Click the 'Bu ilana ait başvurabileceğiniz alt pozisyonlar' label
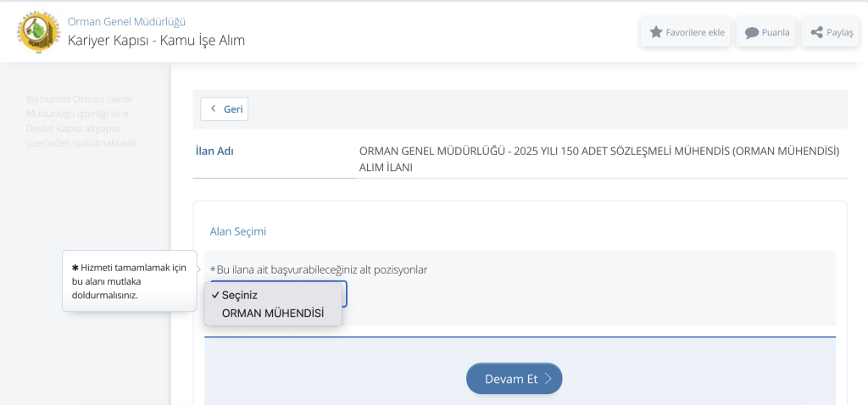The height and width of the screenshot is (405, 868). [320, 269]
